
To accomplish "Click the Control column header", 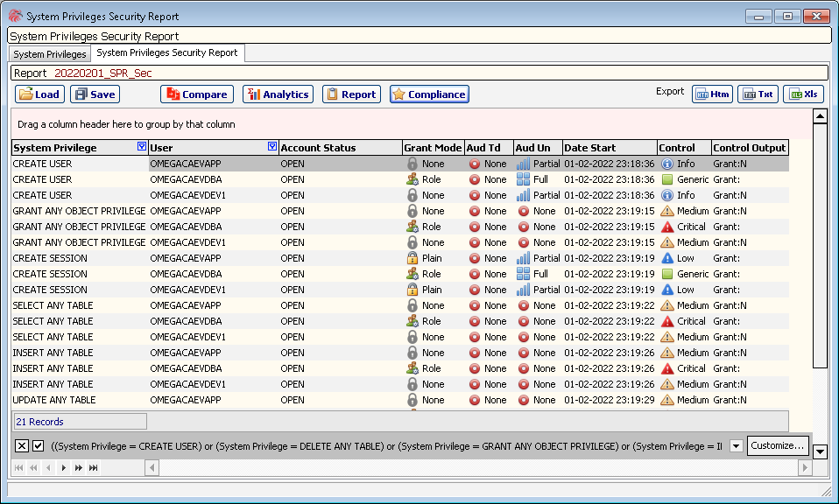I will coord(684,148).
